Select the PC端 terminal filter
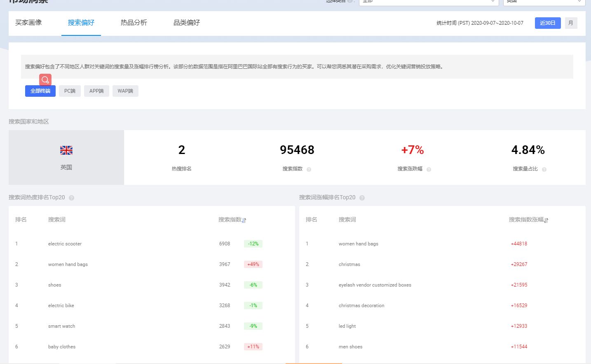Image resolution: width=591 pixels, height=364 pixels. [70, 91]
